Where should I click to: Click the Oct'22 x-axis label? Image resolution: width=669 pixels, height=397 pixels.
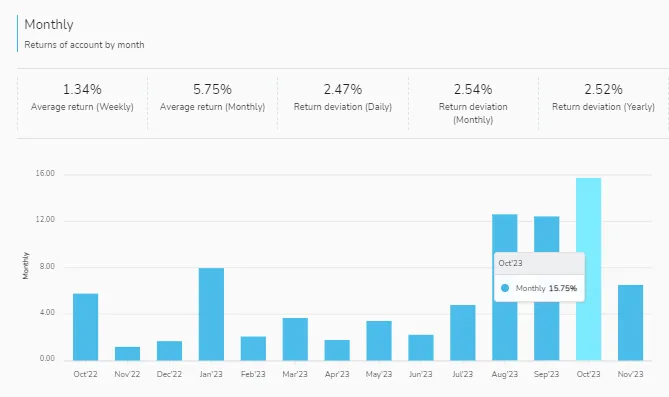pyautogui.click(x=85, y=374)
